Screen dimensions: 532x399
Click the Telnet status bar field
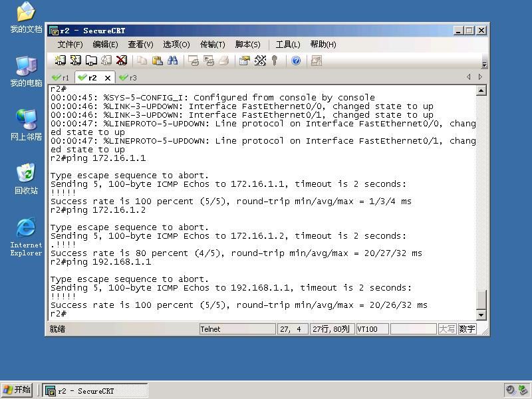(x=237, y=329)
